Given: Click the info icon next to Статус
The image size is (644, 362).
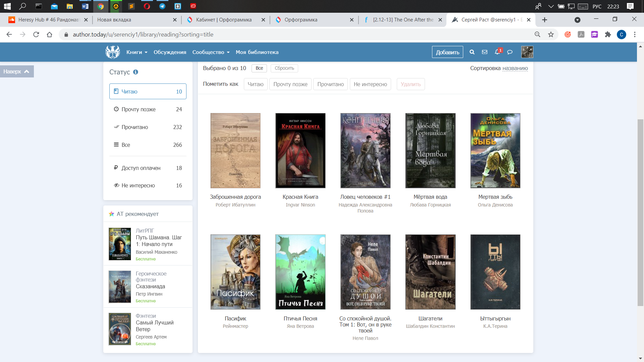Looking at the screenshot, I should pyautogui.click(x=136, y=72).
